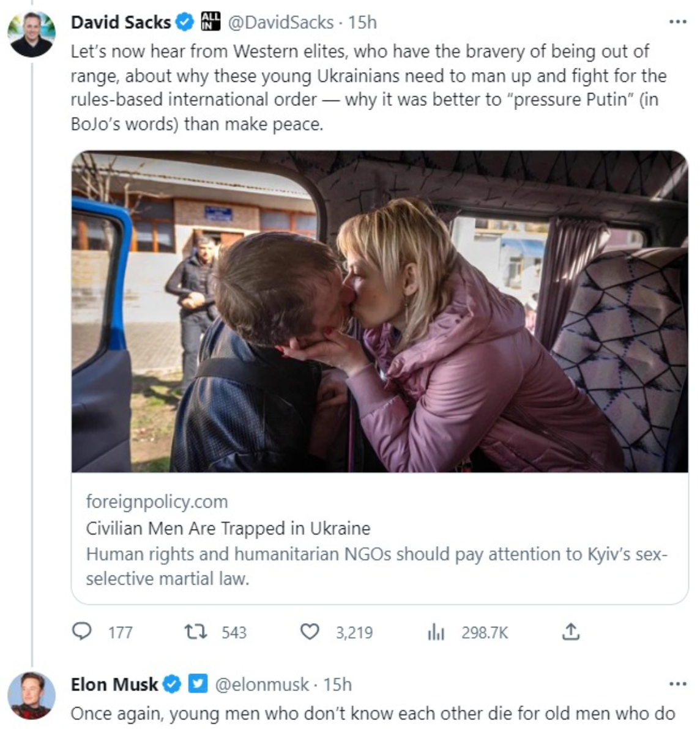Viewport: 700px width, 729px height.
Task: Click the article preview photo of the kissing couple
Action: [x=379, y=312]
